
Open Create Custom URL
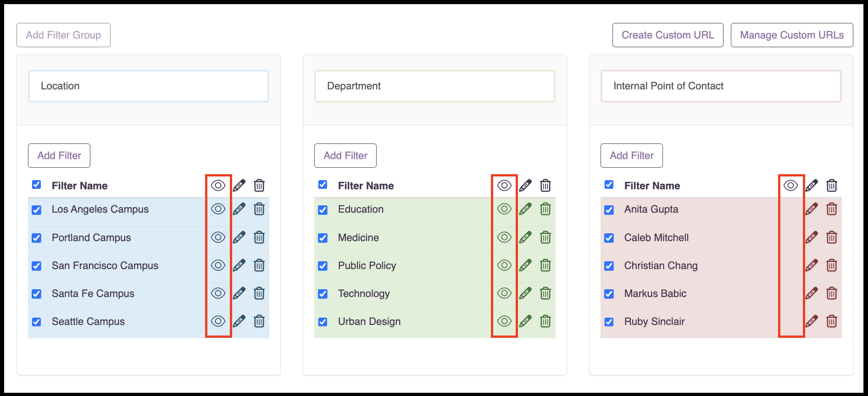[668, 35]
